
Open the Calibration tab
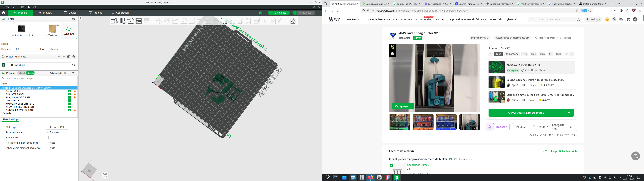pyautogui.click(x=120, y=13)
